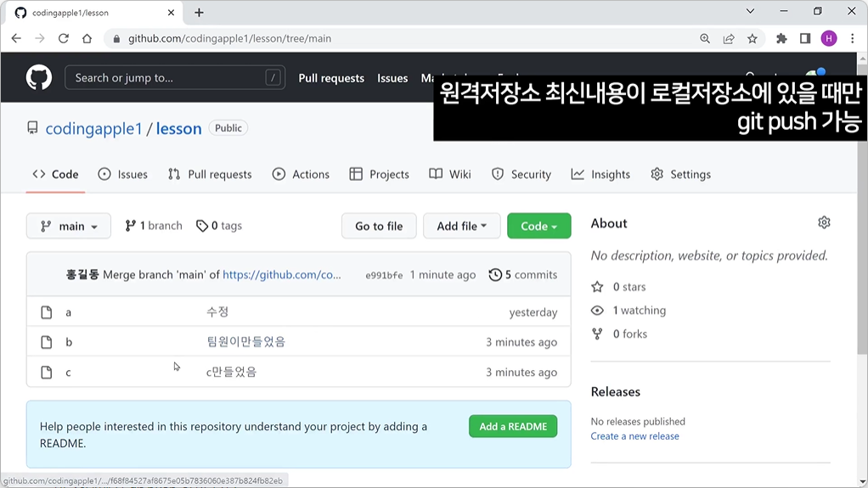This screenshot has height=488, width=868.
Task: Edit repository About details gear icon
Action: click(824, 222)
